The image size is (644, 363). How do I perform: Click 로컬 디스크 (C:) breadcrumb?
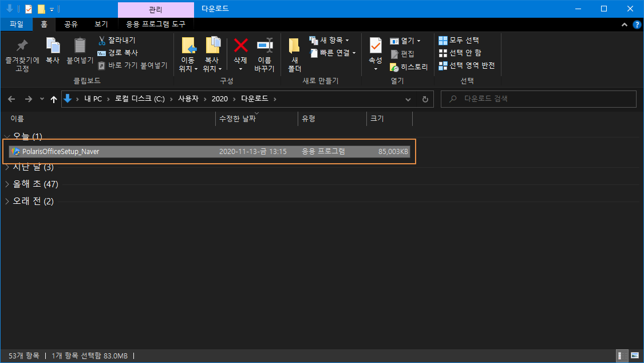[x=140, y=99]
